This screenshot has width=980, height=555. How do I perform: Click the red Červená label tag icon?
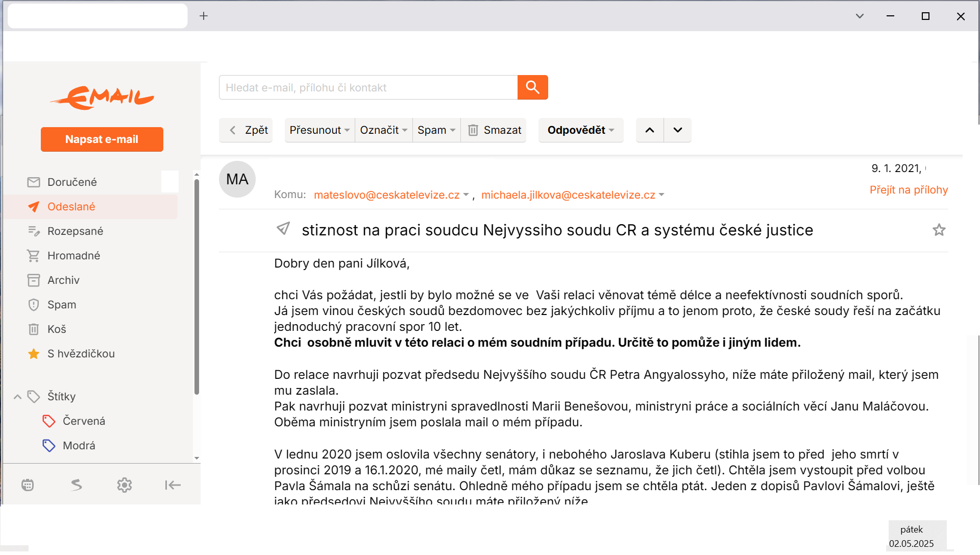49,421
